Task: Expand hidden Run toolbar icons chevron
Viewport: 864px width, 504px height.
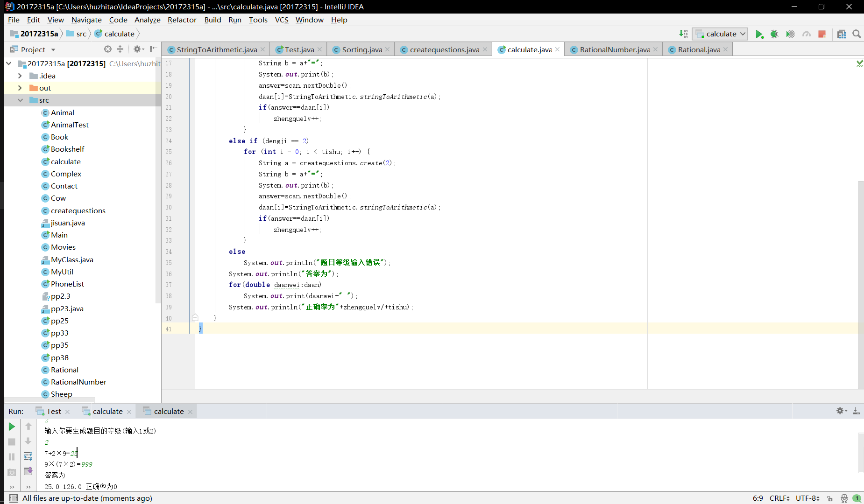Action: (x=12, y=487)
